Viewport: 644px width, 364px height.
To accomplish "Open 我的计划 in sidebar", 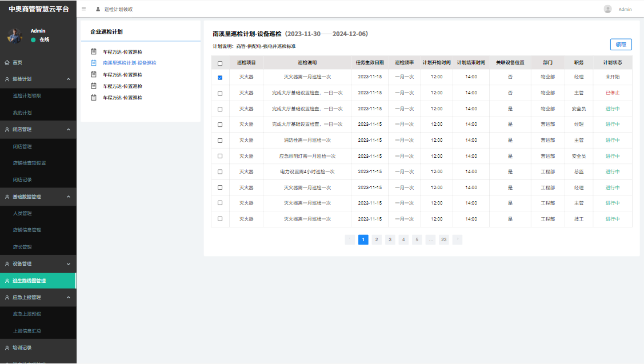I will (x=22, y=113).
